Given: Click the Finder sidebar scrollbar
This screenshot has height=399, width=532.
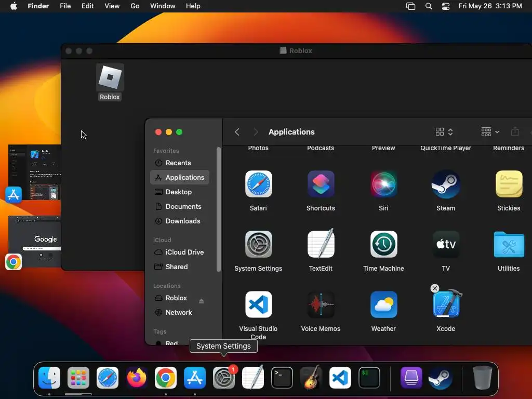Looking at the screenshot, I should coord(219,209).
